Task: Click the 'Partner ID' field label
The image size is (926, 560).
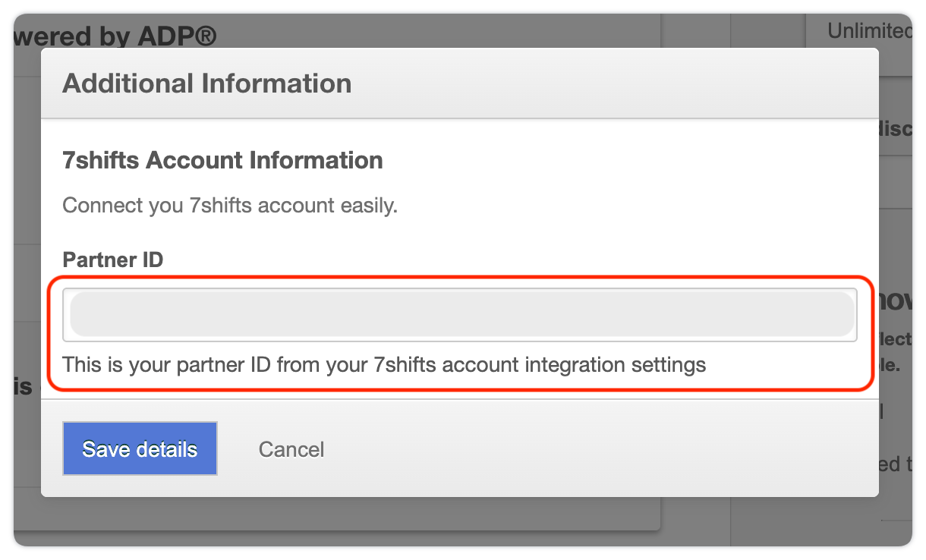Action: pyautogui.click(x=113, y=260)
